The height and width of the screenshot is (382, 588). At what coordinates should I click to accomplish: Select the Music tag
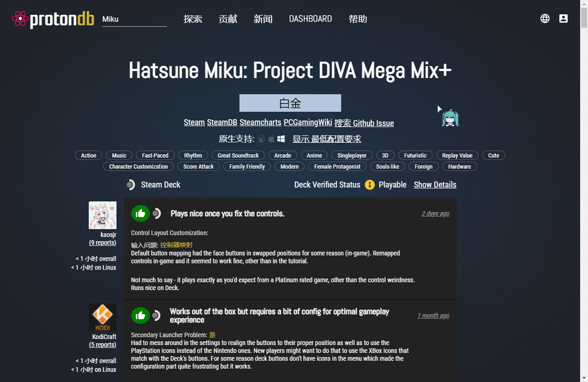point(119,156)
